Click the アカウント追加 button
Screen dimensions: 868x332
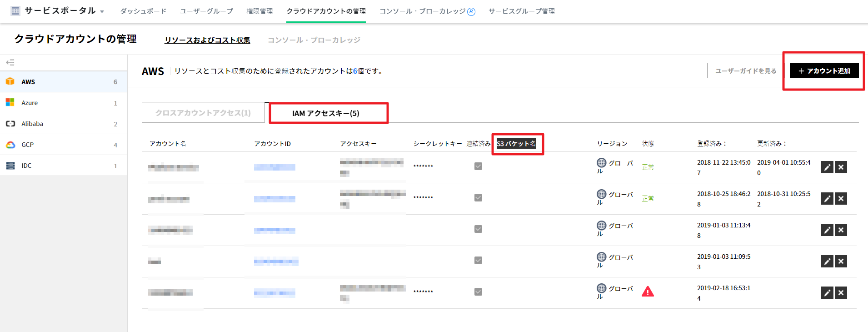[x=823, y=71]
